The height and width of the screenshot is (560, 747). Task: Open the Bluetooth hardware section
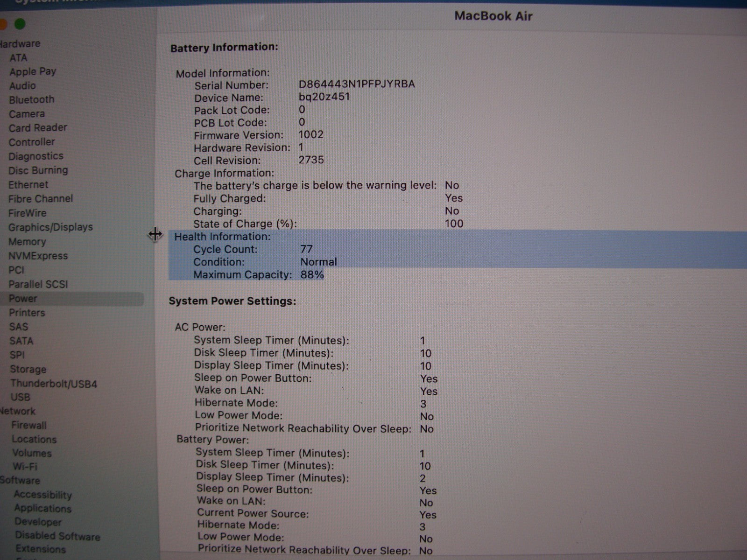click(x=31, y=99)
